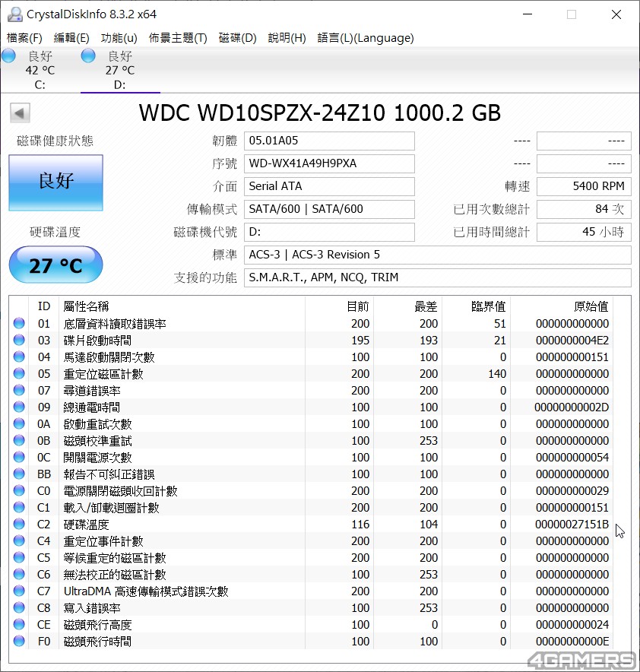Click status orb for attribute C2
Image resolution: width=640 pixels, height=672 pixels.
pyautogui.click(x=19, y=524)
